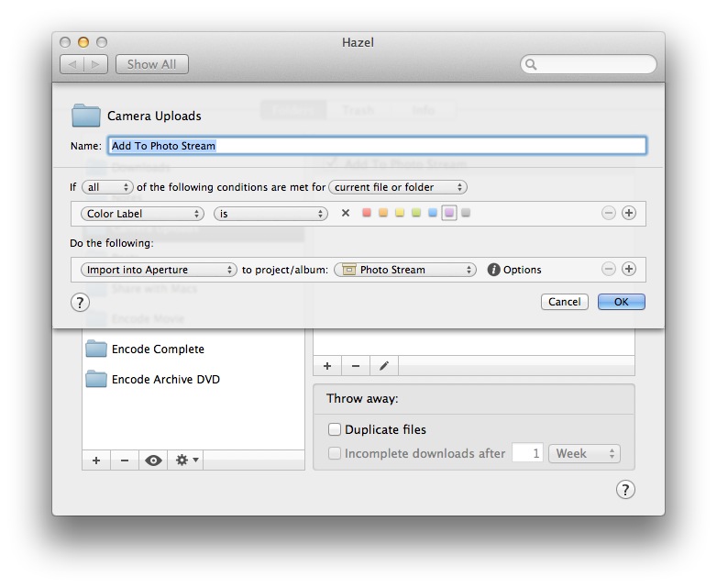
Task: Choose the purple color label
Action: pyautogui.click(x=449, y=213)
